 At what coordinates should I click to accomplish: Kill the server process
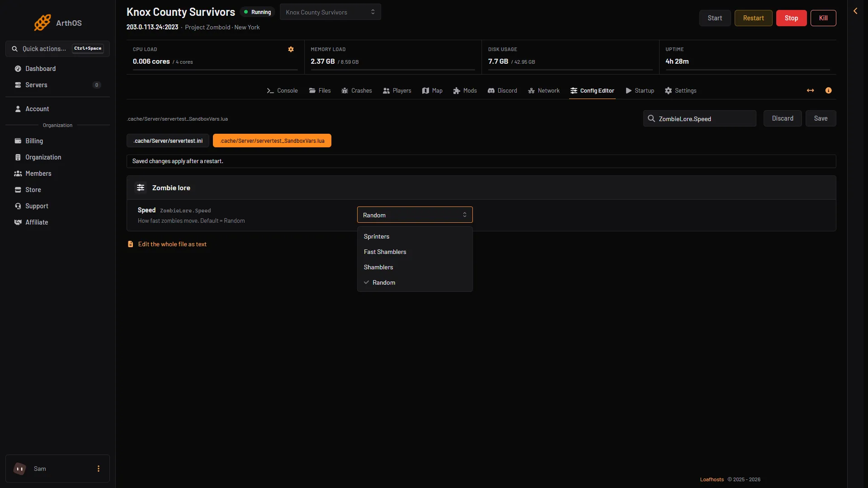pyautogui.click(x=823, y=18)
